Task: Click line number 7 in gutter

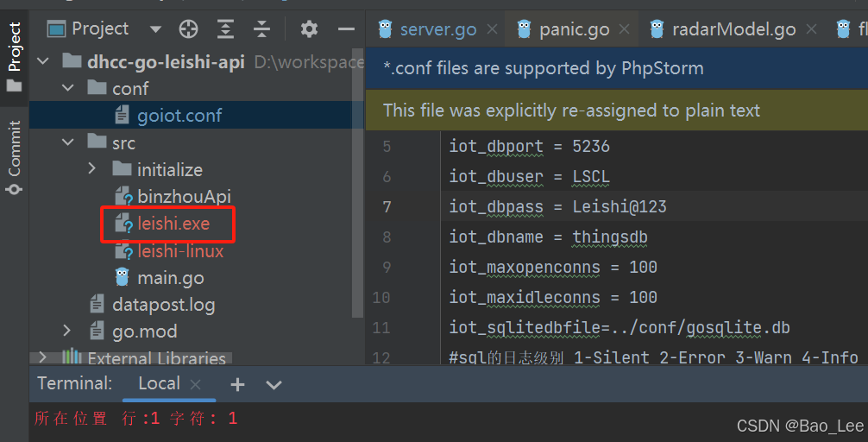Action: tap(387, 207)
